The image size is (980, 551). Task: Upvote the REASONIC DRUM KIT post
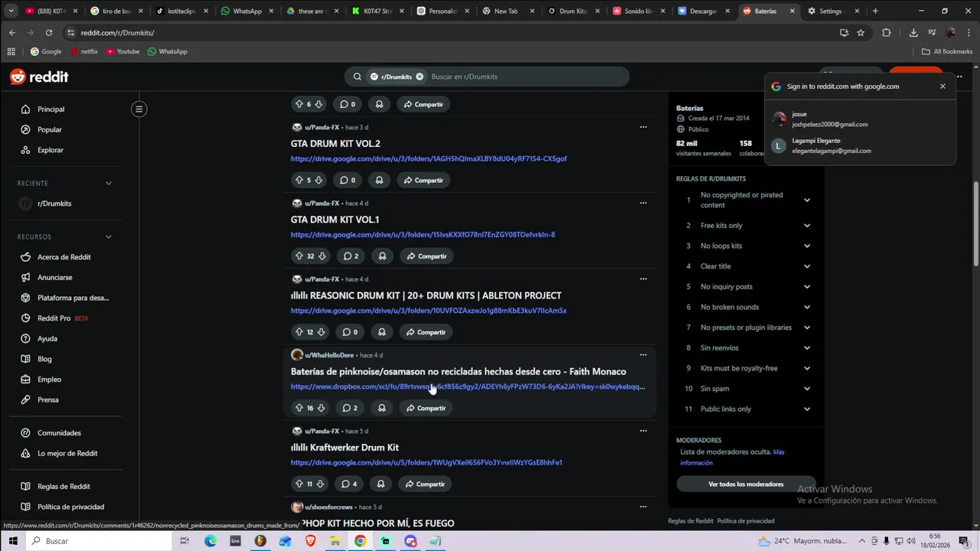(299, 332)
